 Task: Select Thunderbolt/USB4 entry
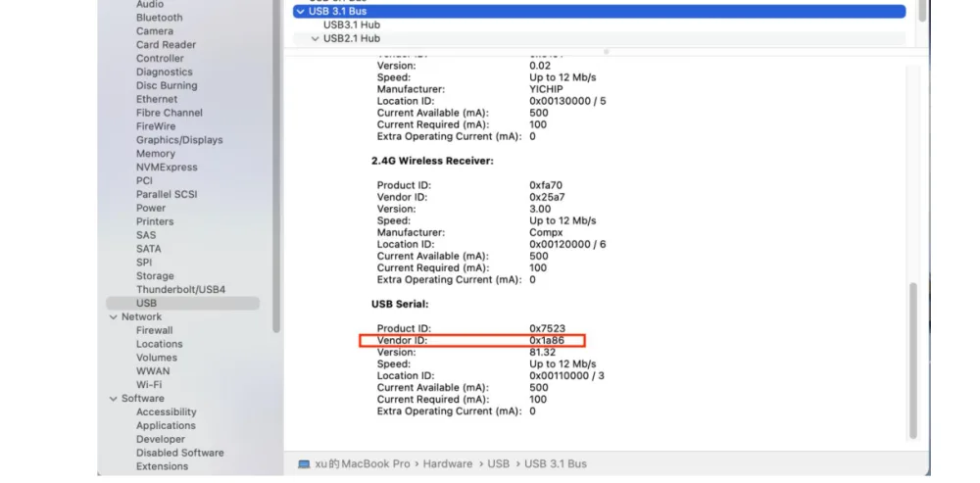pos(180,290)
